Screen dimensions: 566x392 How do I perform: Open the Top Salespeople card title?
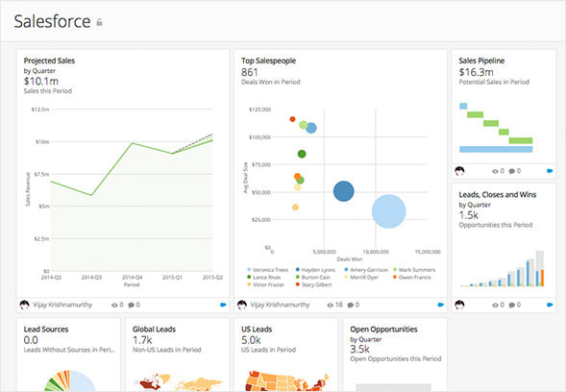coord(268,61)
